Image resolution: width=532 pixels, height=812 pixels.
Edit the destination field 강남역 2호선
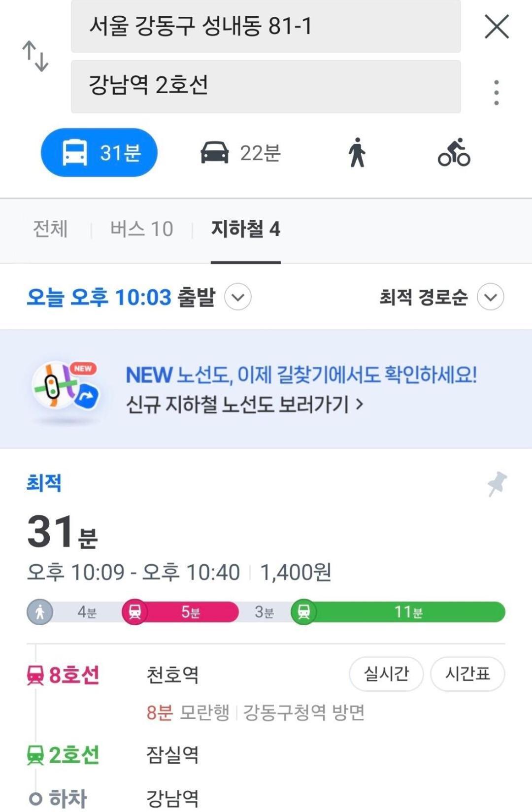(x=266, y=87)
